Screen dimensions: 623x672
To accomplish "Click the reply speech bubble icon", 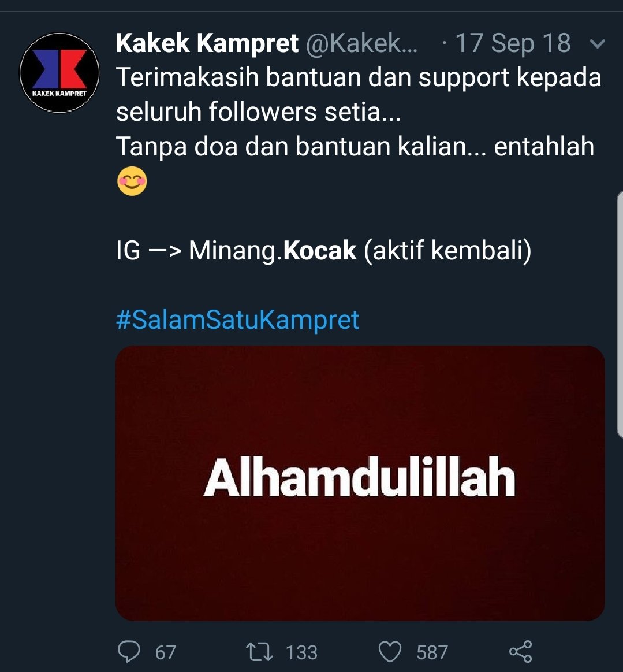I will (129, 651).
